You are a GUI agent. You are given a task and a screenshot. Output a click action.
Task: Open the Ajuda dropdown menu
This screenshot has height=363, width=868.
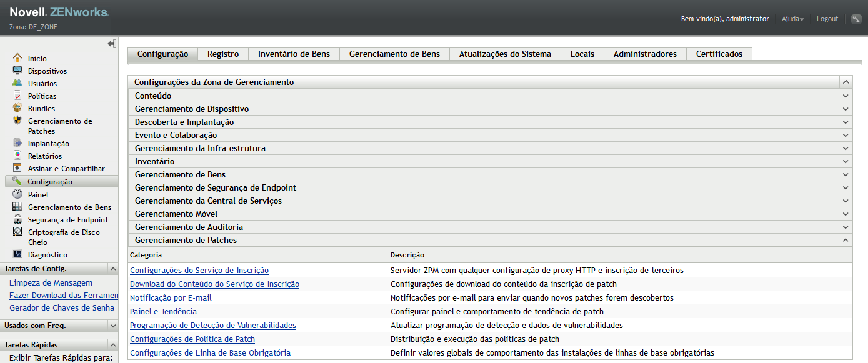click(792, 19)
